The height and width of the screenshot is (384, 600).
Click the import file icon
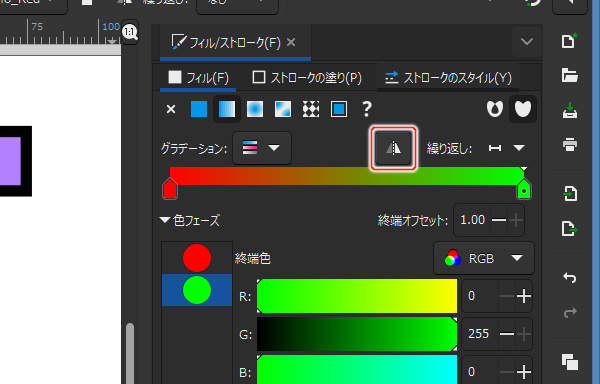pyautogui.click(x=570, y=194)
